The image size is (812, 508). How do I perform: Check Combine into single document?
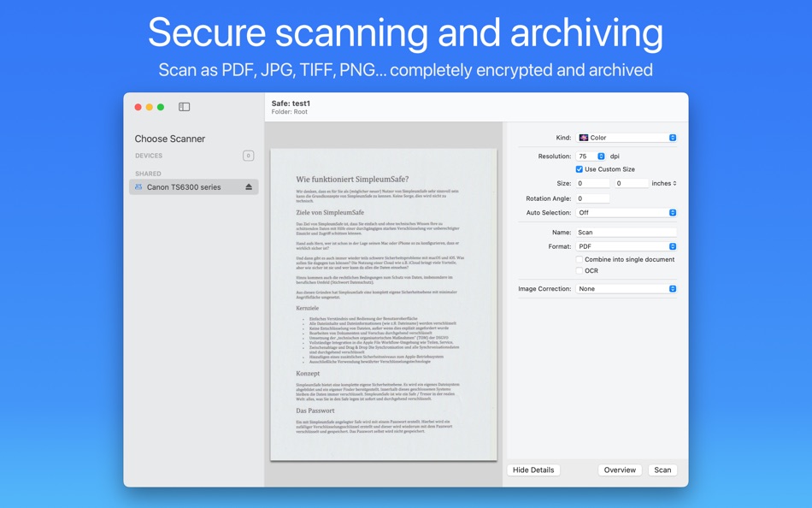(x=579, y=259)
